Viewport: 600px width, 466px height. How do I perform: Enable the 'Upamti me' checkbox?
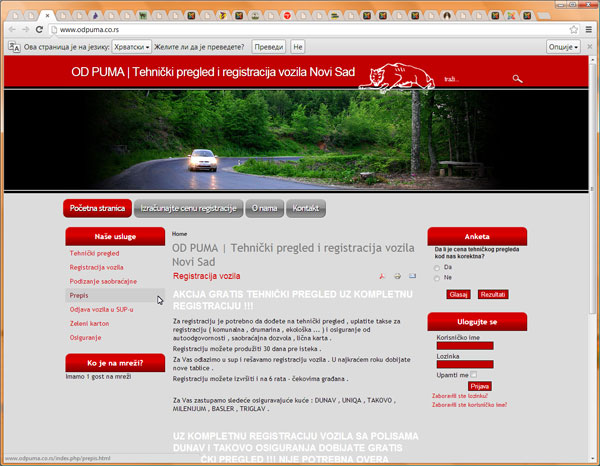click(474, 374)
